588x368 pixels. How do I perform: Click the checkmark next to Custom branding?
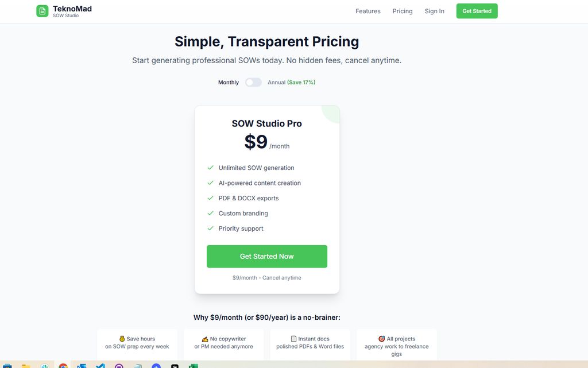211,213
